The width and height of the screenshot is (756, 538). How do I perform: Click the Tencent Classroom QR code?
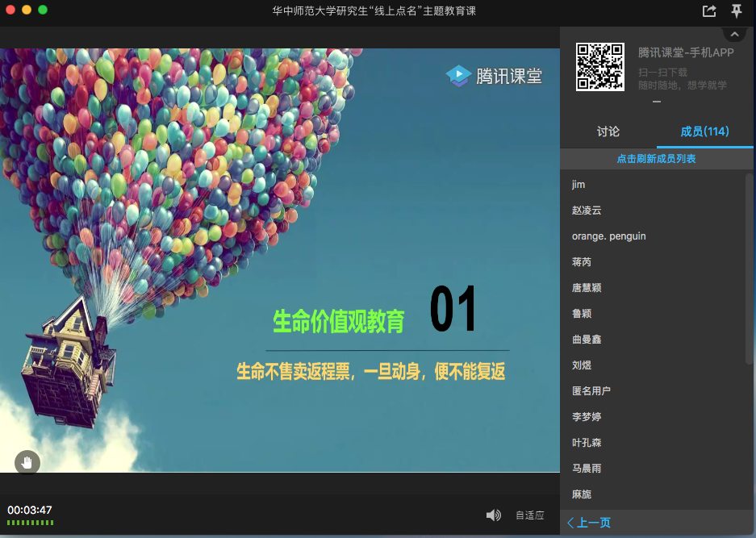(x=599, y=67)
